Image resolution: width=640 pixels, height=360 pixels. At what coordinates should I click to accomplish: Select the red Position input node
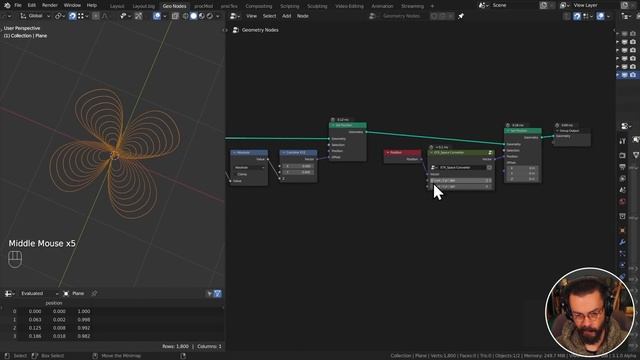(x=402, y=153)
